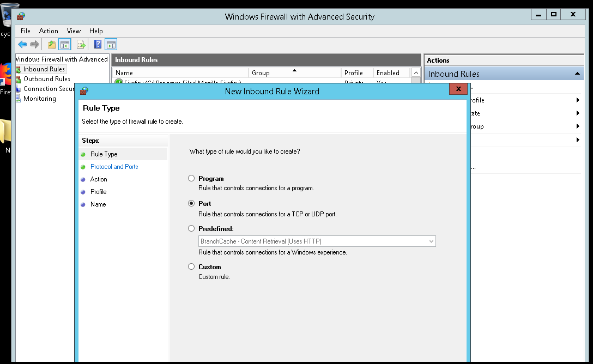Toggle Show/Hide Console Tree toolbar icon
The height and width of the screenshot is (364, 593).
[x=65, y=45]
